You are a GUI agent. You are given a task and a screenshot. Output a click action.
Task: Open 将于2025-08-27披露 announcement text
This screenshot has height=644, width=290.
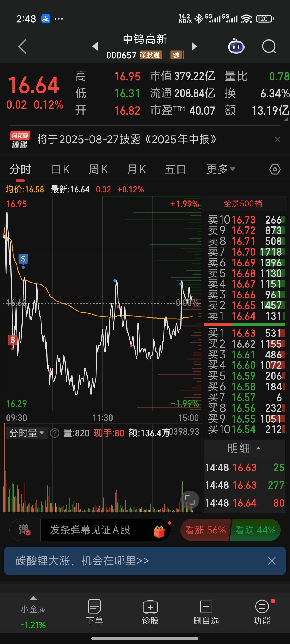127,140
